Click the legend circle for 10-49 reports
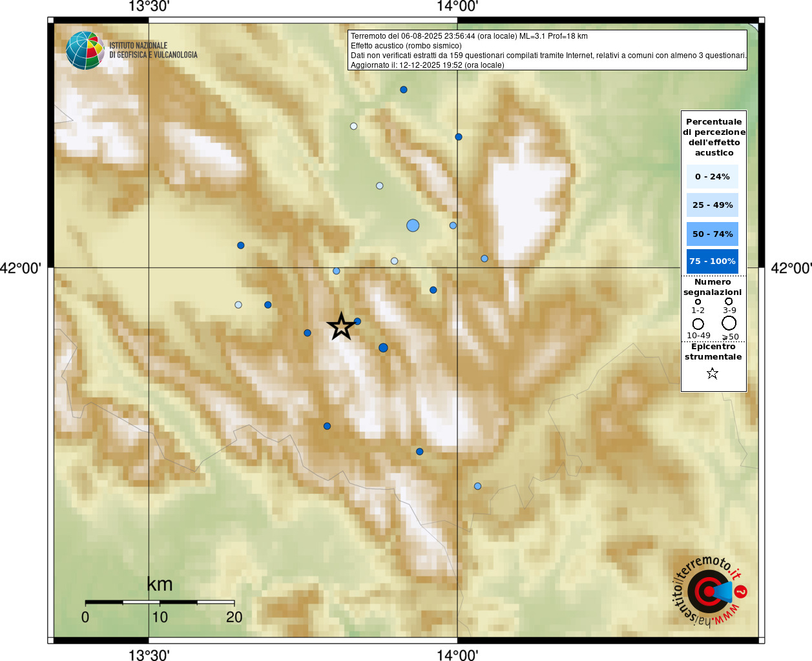 pyautogui.click(x=698, y=323)
